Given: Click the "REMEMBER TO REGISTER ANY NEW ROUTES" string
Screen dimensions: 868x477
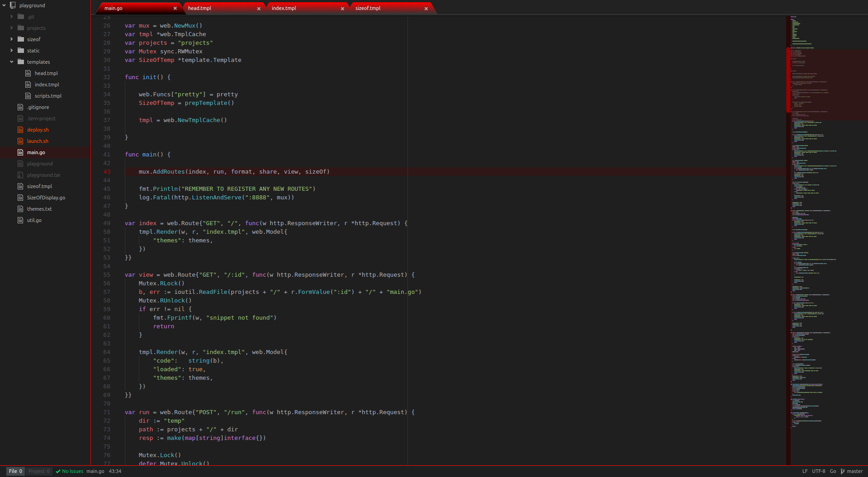Looking at the screenshot, I should (x=247, y=189).
